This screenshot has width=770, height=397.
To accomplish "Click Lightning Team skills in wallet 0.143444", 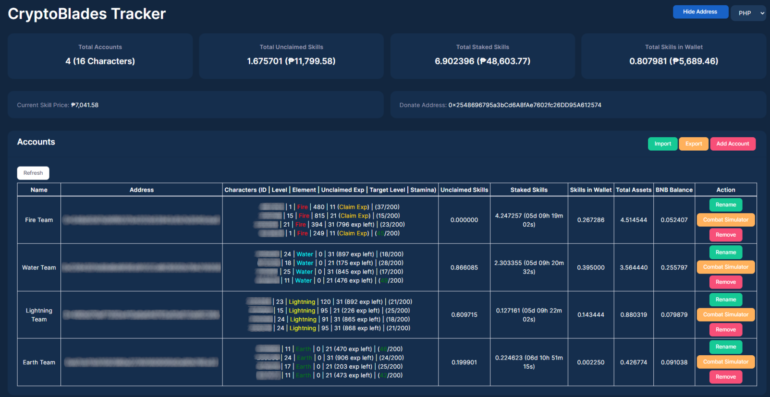I will coord(591,314).
